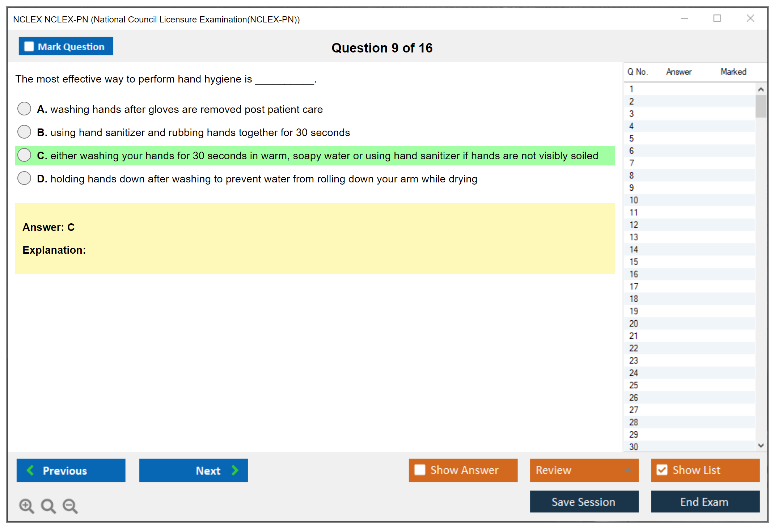778x532 pixels.
Task: Open the Review dropdown menu
Action: pos(584,470)
